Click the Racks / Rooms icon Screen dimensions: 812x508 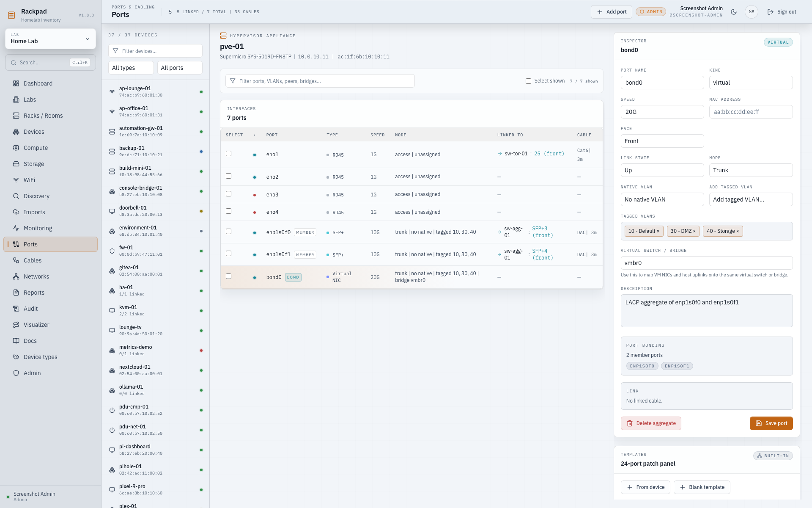[x=16, y=116]
